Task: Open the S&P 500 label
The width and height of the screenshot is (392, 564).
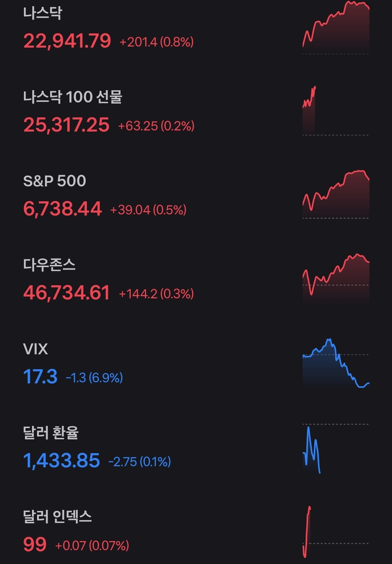Action: tap(54, 181)
